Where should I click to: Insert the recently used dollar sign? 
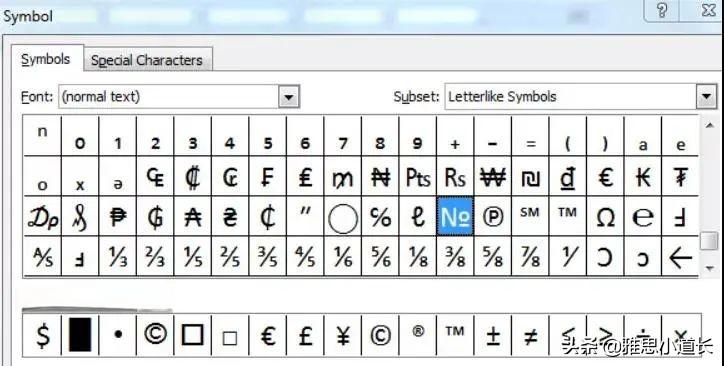42,336
